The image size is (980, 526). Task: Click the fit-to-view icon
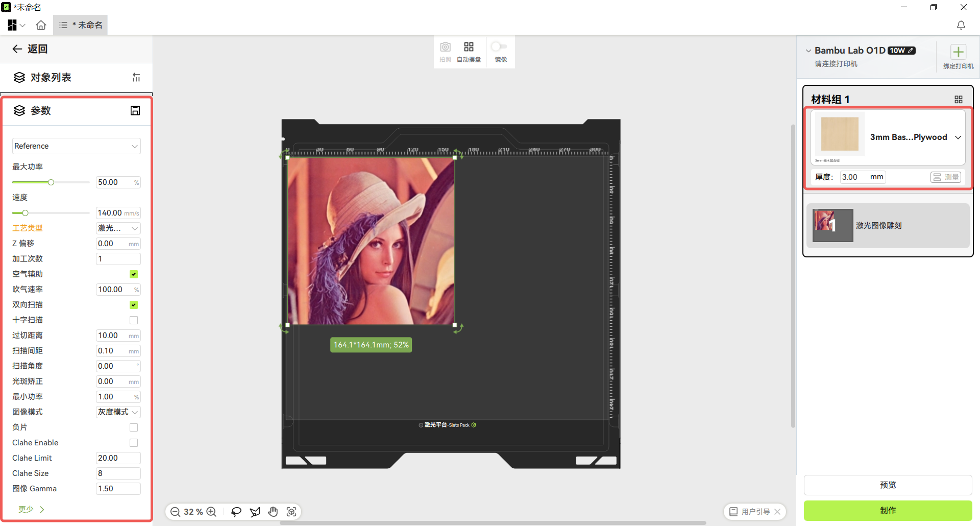[x=291, y=512]
